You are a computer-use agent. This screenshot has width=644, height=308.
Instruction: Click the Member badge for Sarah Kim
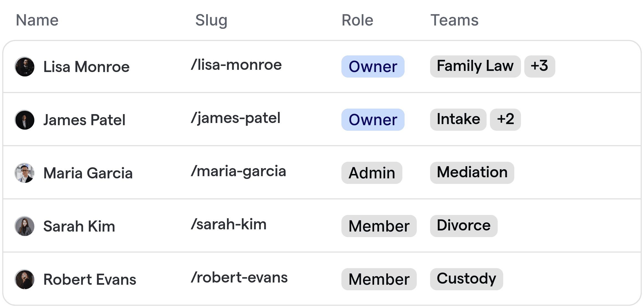[x=379, y=226]
